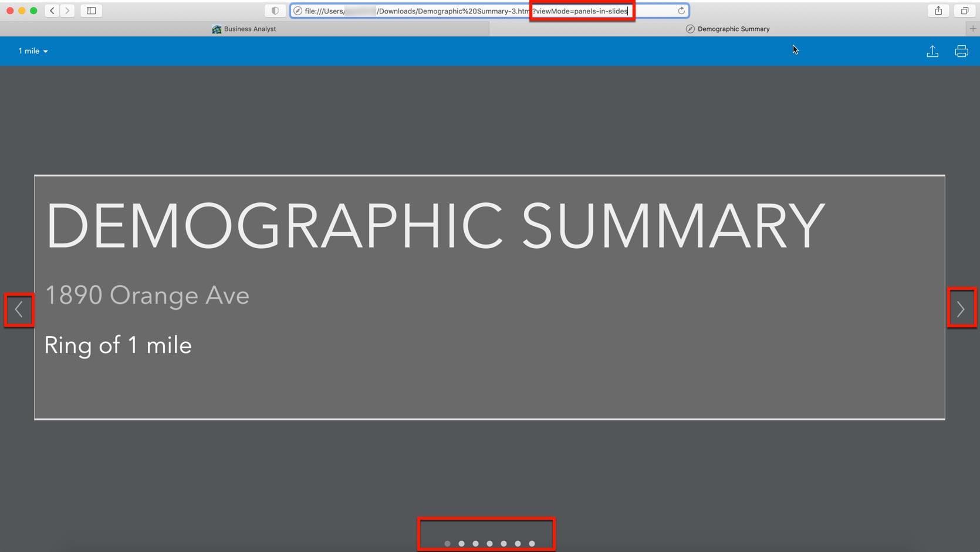This screenshot has width=980, height=552.
Task: Click the Business Analyst tab favicon
Action: pos(217,28)
